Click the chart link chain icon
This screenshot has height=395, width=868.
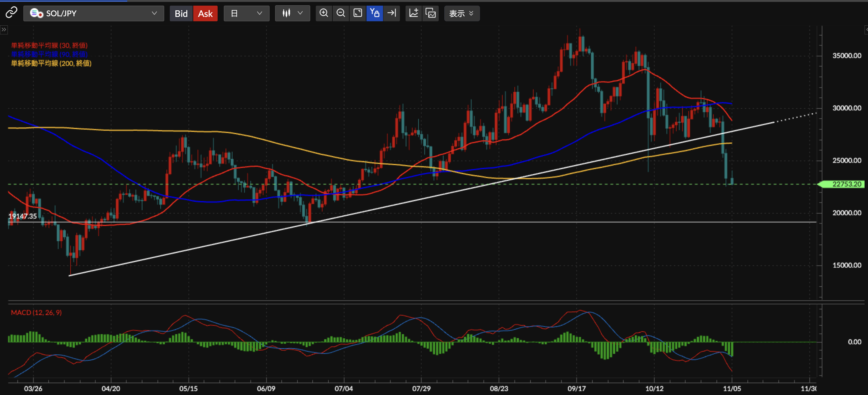11,13
